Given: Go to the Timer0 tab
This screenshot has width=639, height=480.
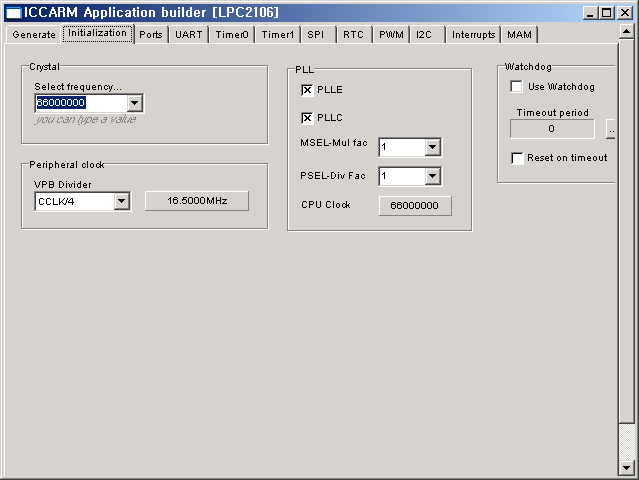Looking at the screenshot, I should click(x=232, y=35).
